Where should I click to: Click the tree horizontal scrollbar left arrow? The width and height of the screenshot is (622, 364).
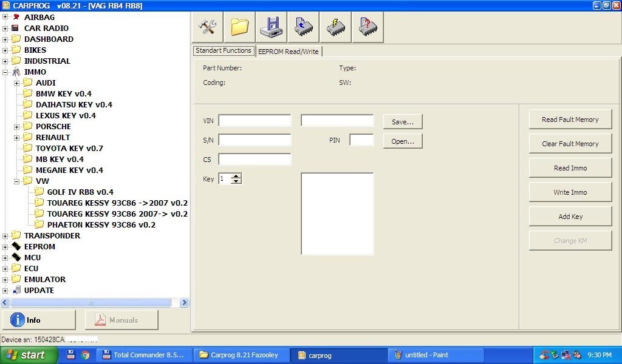pyautogui.click(x=5, y=303)
